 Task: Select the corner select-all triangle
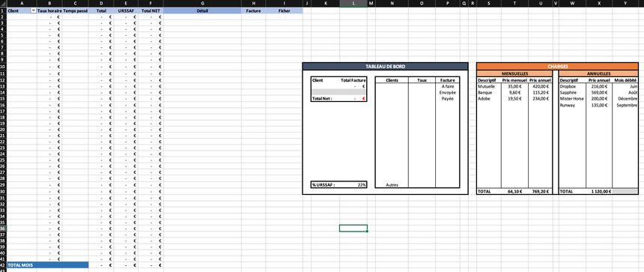pyautogui.click(x=3, y=3)
